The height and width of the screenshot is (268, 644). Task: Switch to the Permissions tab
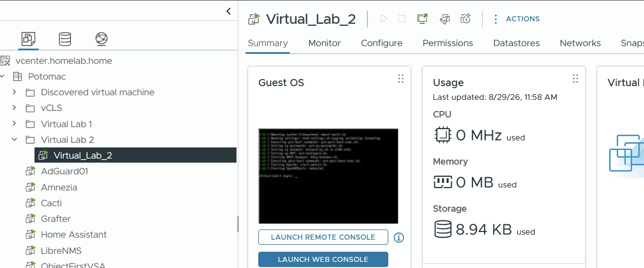(448, 43)
